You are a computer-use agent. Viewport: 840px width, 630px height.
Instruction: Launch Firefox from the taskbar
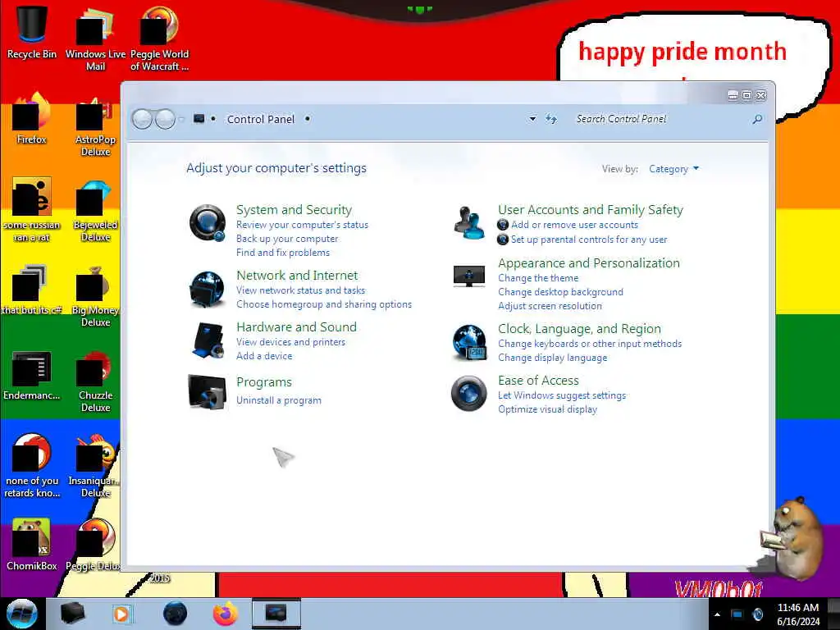(x=226, y=614)
